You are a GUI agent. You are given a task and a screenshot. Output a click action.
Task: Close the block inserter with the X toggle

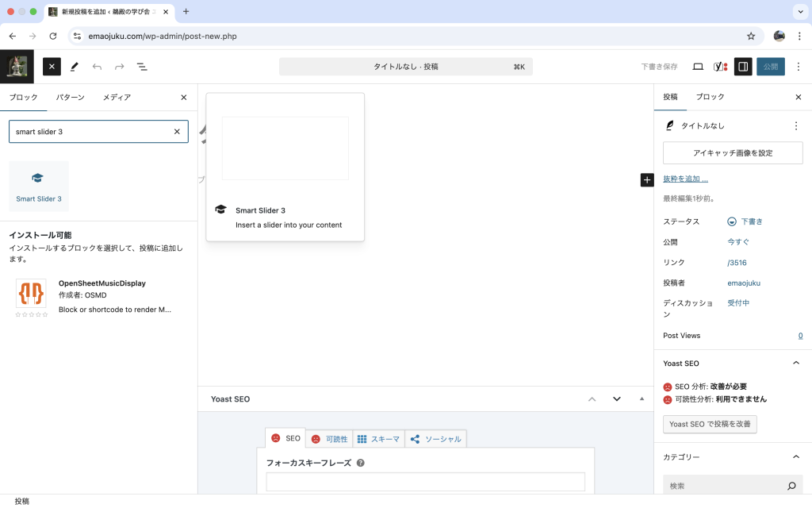click(52, 67)
